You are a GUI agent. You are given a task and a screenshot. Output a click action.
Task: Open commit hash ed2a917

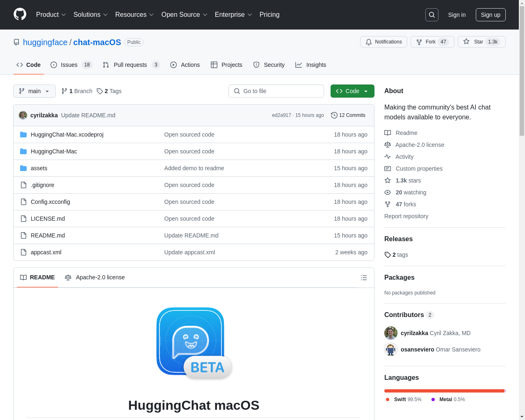click(x=281, y=115)
